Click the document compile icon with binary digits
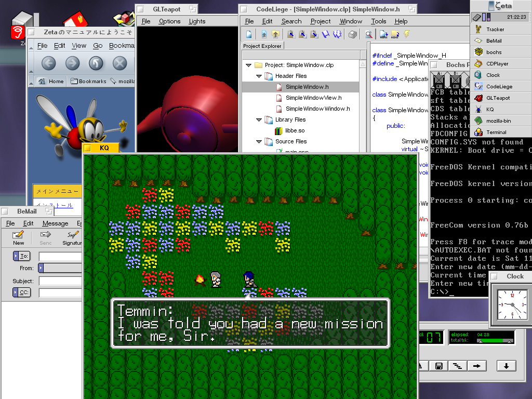This screenshot has height=399, width=532. 384,34
